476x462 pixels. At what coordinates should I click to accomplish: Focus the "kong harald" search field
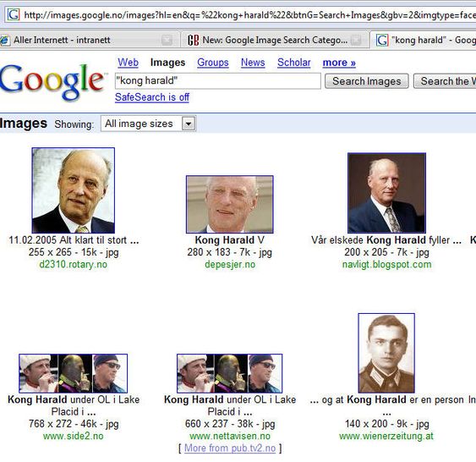(x=217, y=80)
